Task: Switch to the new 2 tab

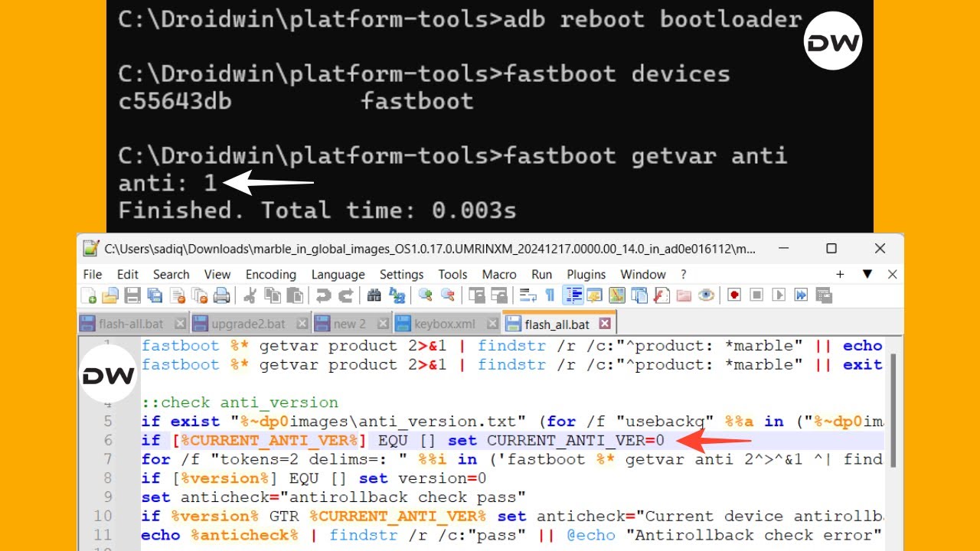Action: [351, 323]
